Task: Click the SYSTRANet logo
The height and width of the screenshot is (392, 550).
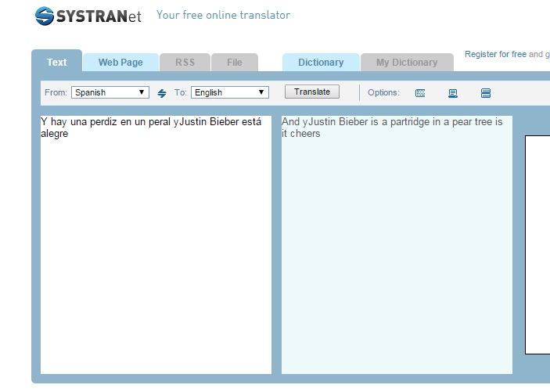Action: (x=88, y=16)
